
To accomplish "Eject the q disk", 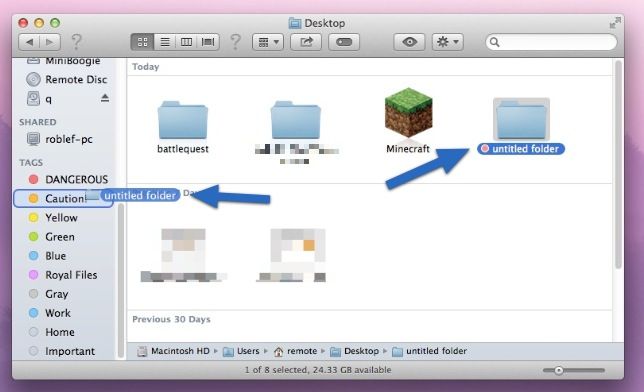I will point(105,98).
